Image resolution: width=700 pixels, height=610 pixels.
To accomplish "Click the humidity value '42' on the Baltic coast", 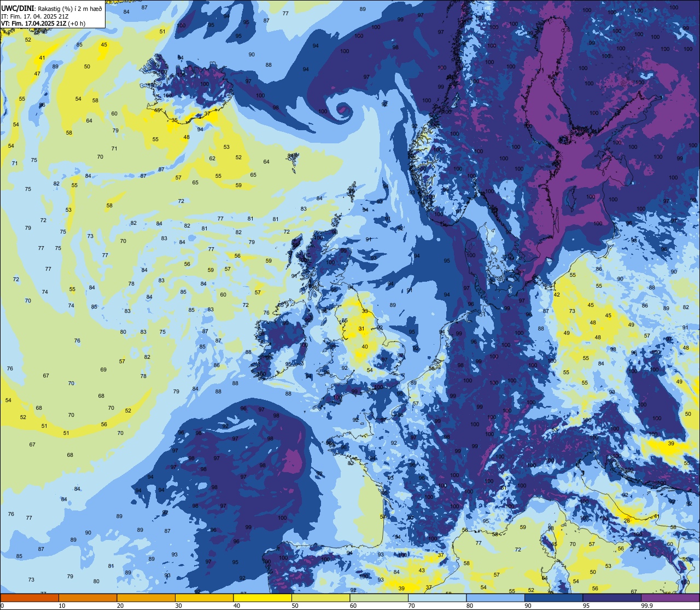I will pos(557,294).
